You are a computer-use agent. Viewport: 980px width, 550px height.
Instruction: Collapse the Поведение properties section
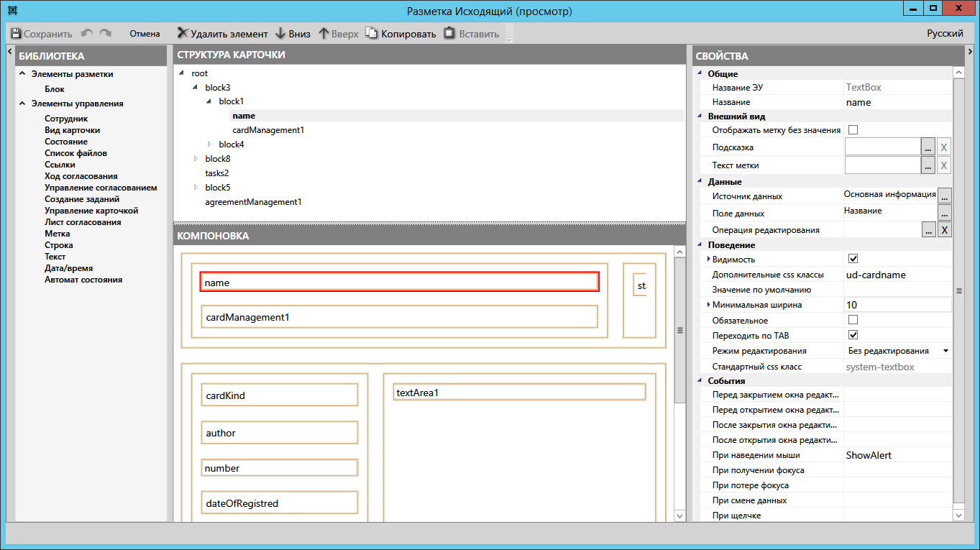pyautogui.click(x=699, y=245)
